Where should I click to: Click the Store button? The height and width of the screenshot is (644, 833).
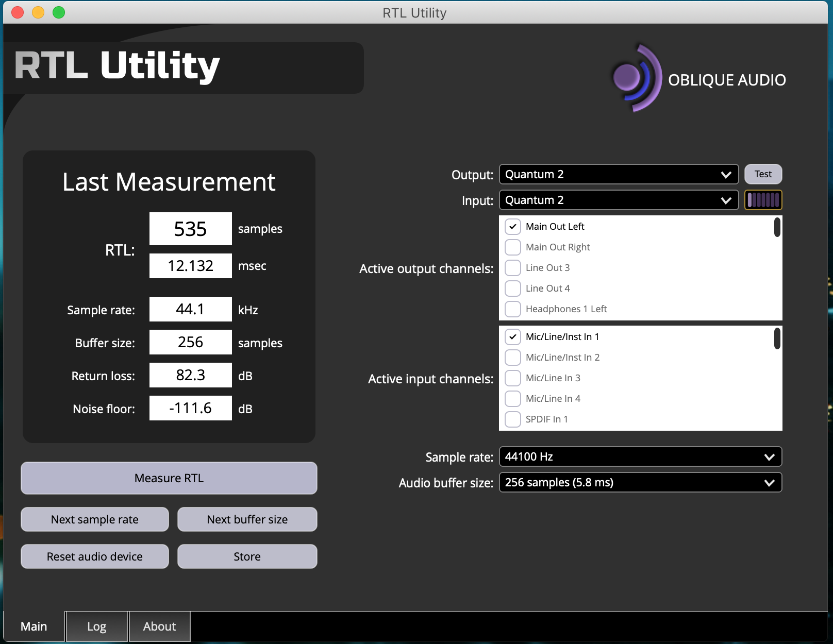pos(247,556)
